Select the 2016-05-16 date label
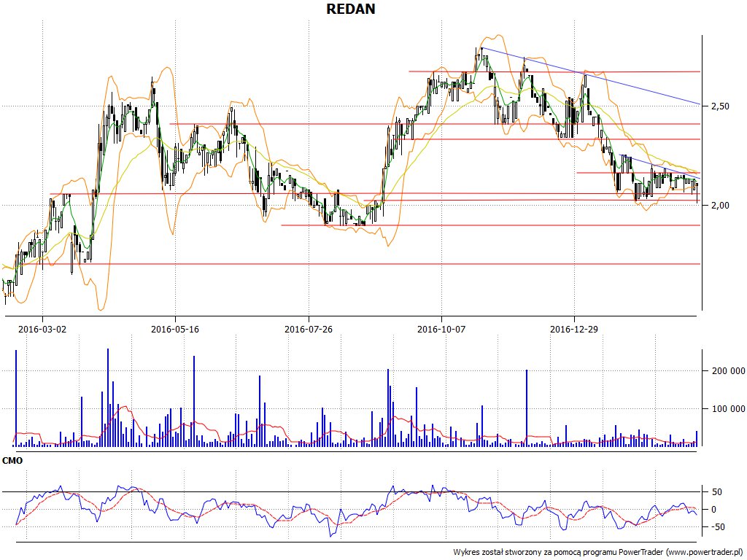Viewport: 747px width, 560px height. 175,329
